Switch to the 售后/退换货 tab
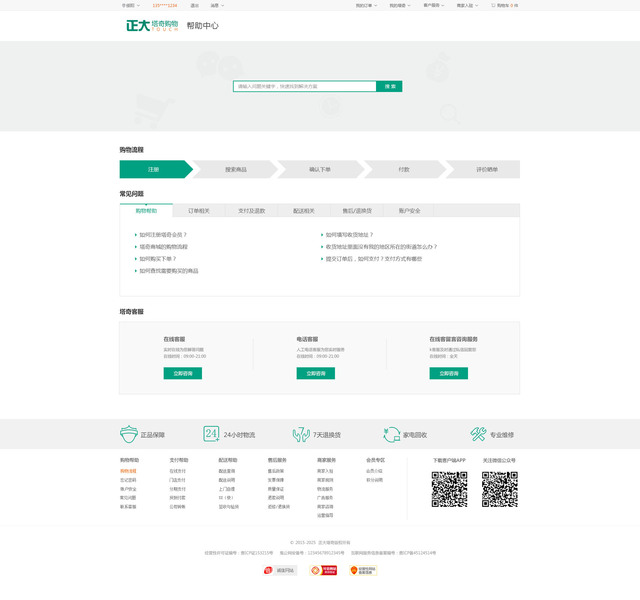Screen dimensions: 640x600 357,211
